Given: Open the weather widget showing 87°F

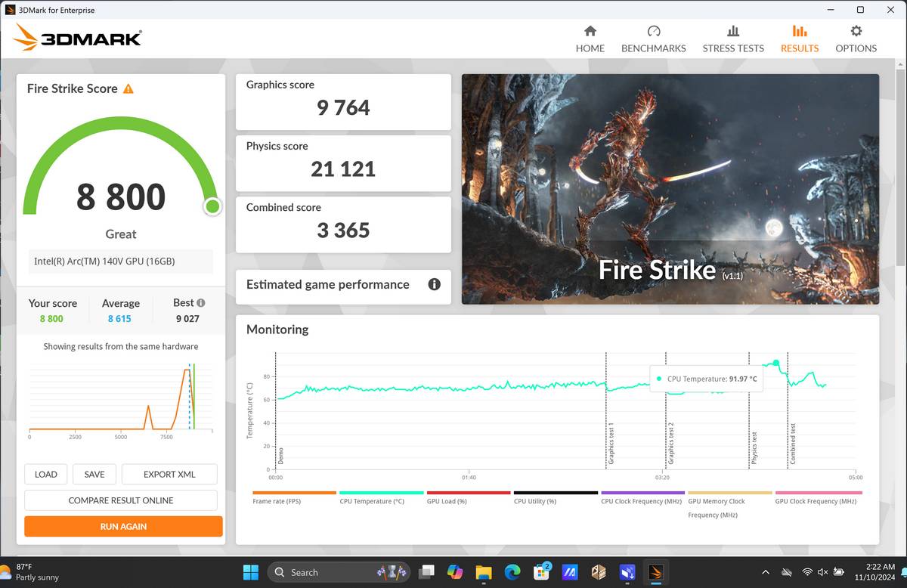Looking at the screenshot, I should (30, 572).
